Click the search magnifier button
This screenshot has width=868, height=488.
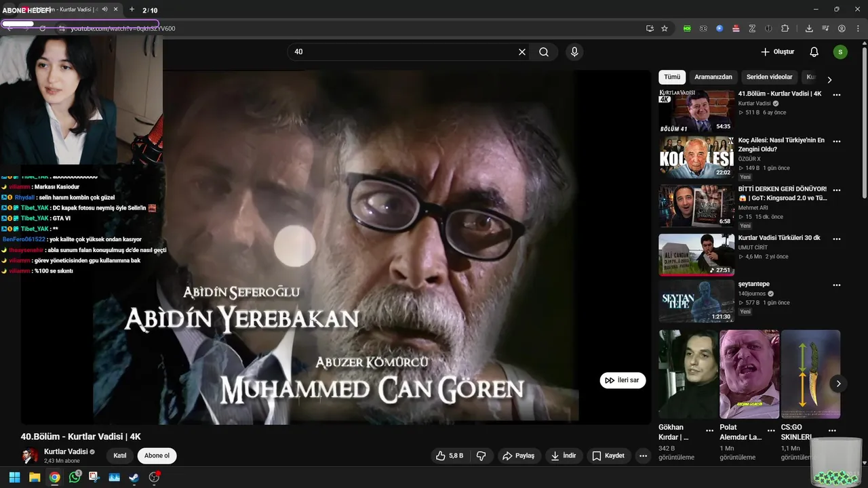[x=544, y=52]
